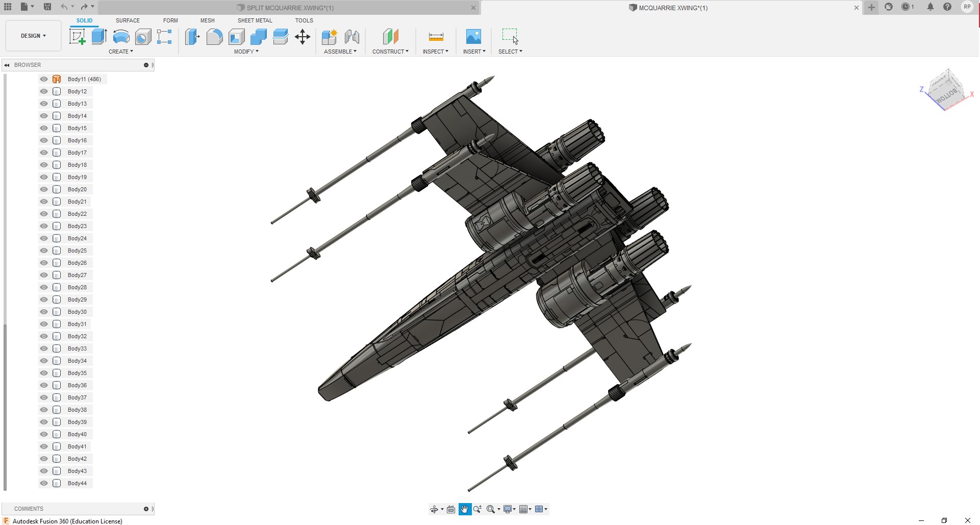Expand the INSERT menu

pyautogui.click(x=474, y=52)
